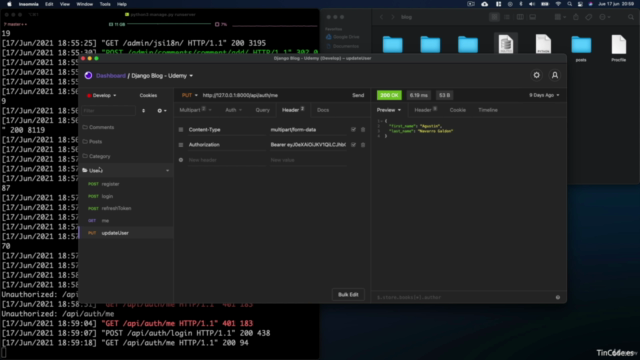640x360 pixels.
Task: Open Insomnia settings gear icon
Action: coord(536,75)
